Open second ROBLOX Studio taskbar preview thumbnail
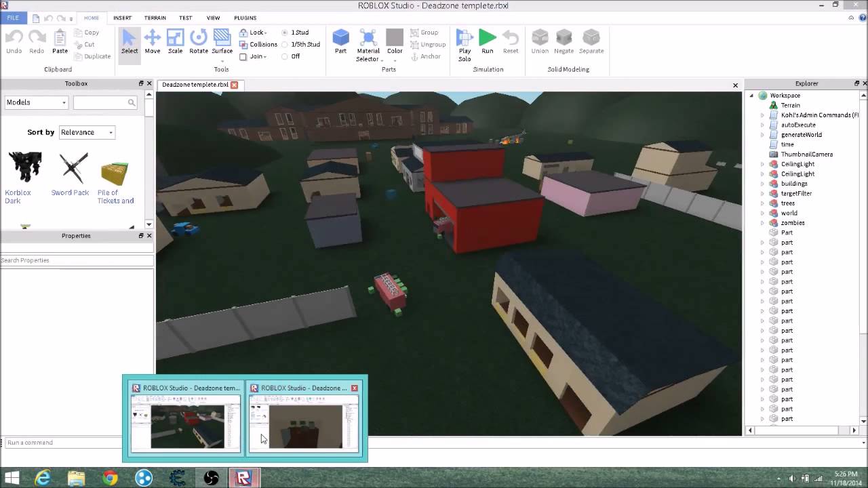The width and height of the screenshot is (868, 488). coord(303,418)
